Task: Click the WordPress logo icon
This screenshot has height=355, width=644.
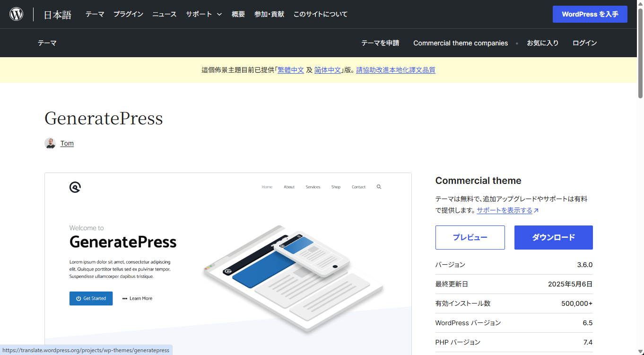Action: coord(17,14)
